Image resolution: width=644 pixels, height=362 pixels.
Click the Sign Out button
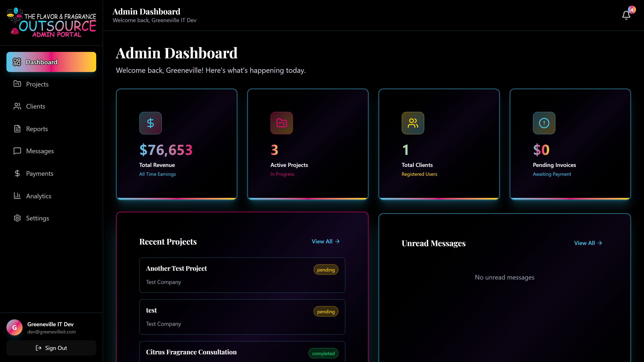tap(51, 348)
